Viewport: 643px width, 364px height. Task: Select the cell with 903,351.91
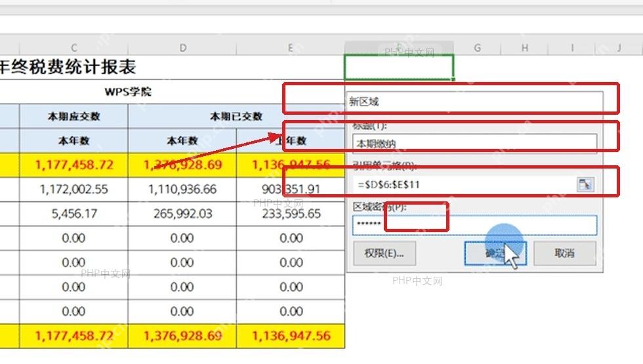(291, 190)
